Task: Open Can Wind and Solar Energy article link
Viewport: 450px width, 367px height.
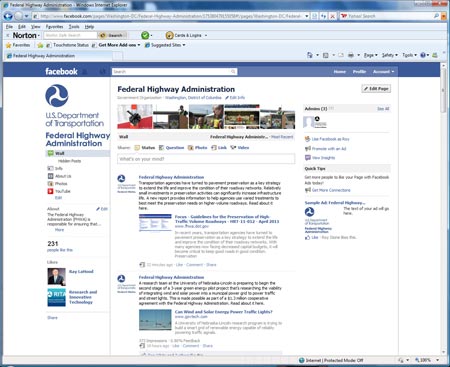Action: 224,312
